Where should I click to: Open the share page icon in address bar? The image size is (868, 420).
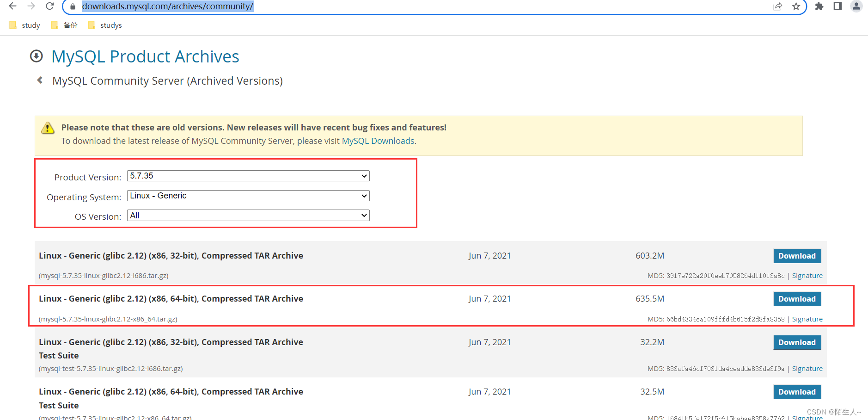point(777,6)
